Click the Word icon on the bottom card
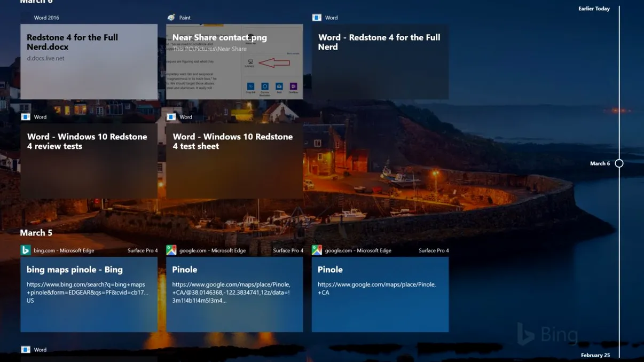Image resolution: width=644 pixels, height=362 pixels. [x=25, y=349]
